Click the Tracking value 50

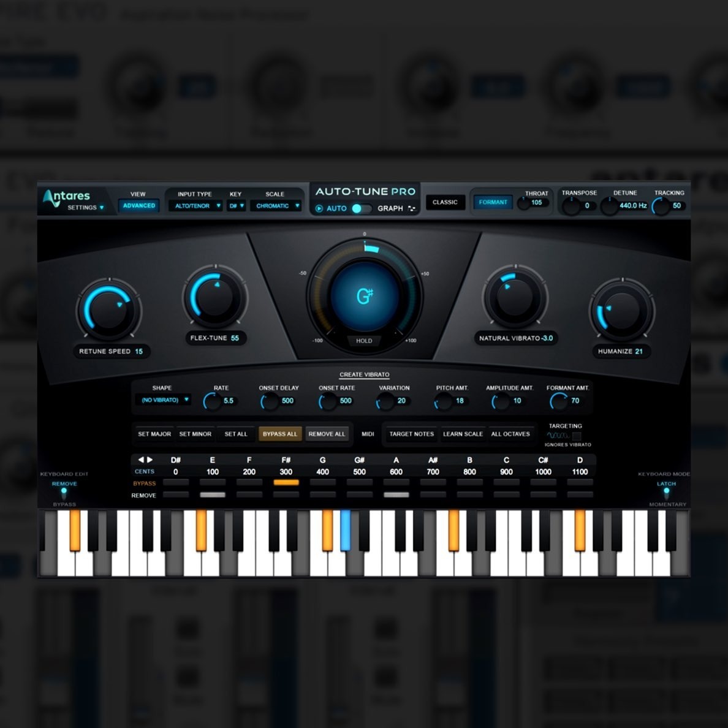[677, 206]
